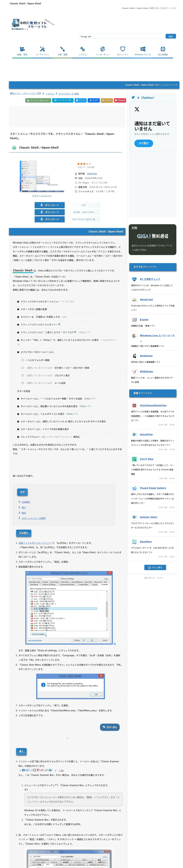Viewport: 183px width, 868px height.
Task: Click the ダウンロード button for 派生版 Open-Shell
Action: (50, 212)
